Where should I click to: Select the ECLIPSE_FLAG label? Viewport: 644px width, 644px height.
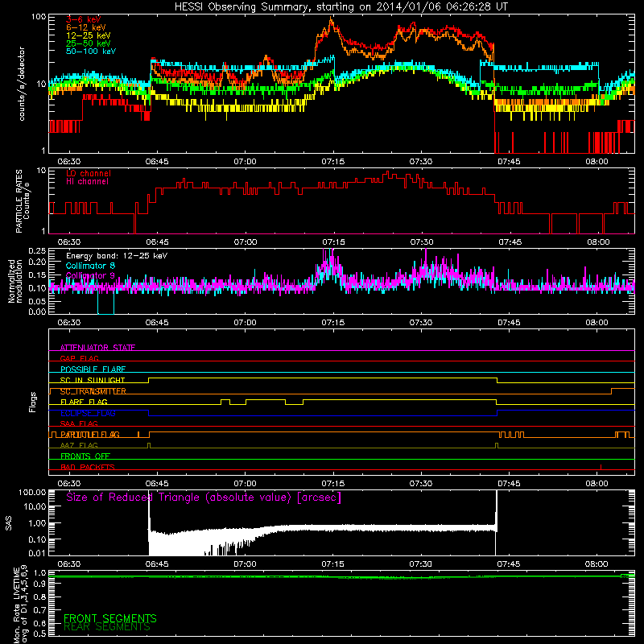tap(88, 413)
